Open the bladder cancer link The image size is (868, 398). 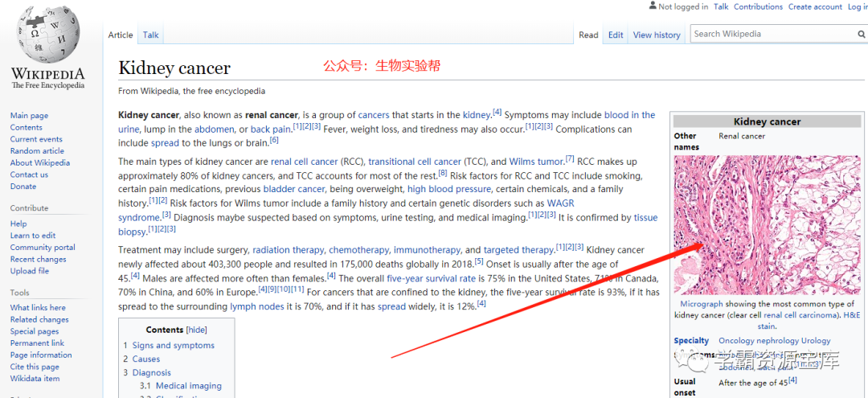294,189
